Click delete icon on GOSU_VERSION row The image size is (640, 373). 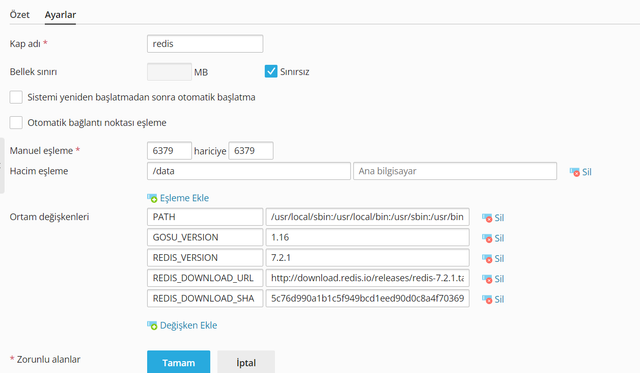487,238
